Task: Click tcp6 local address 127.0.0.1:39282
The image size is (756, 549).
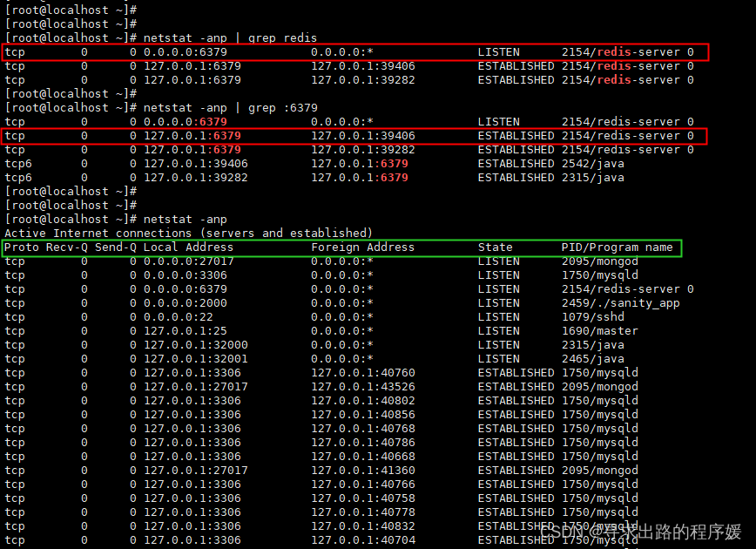Action: click(196, 178)
